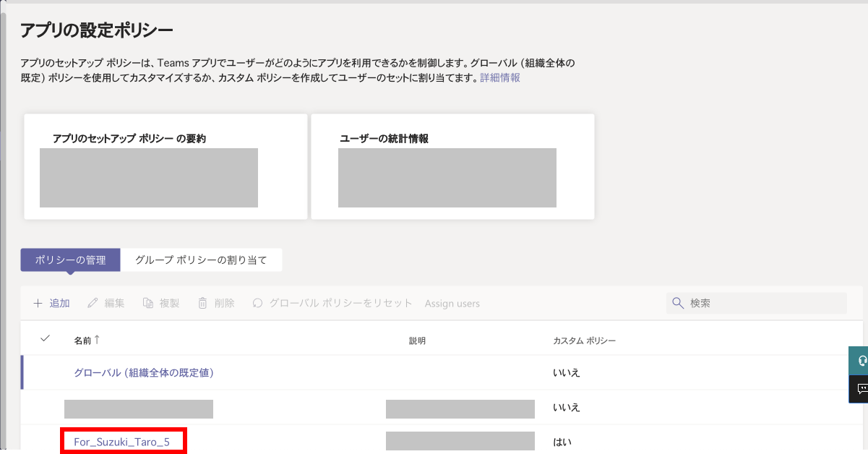The width and height of the screenshot is (868, 454).
Task: Click the カスタム ポリシー column header
Action: click(x=584, y=340)
